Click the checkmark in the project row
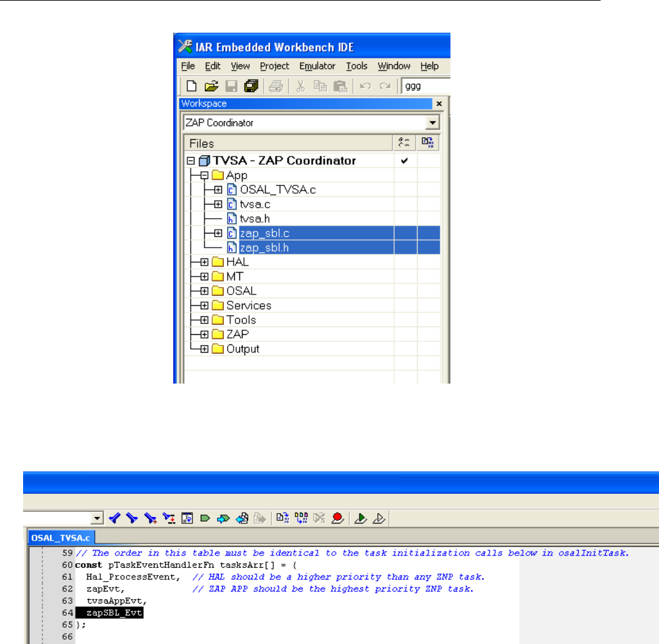 click(404, 160)
